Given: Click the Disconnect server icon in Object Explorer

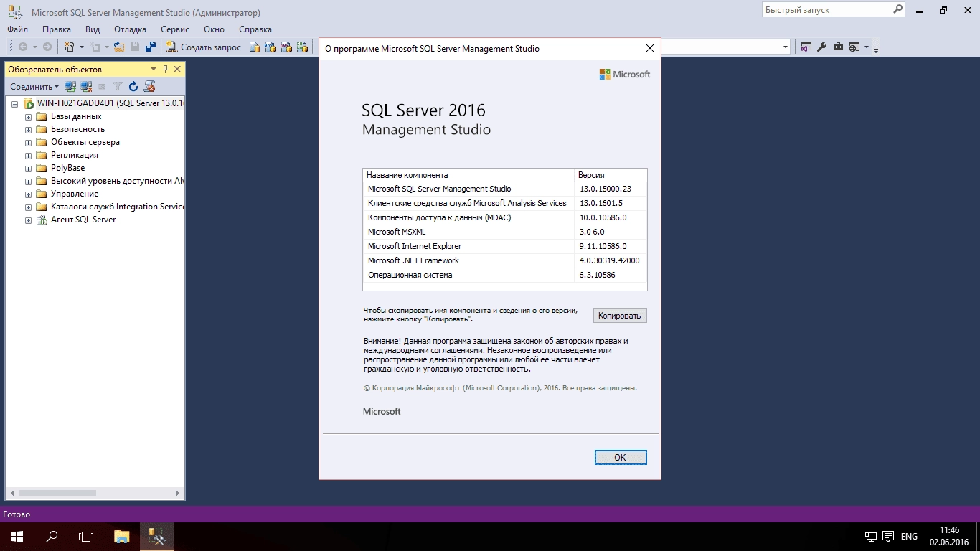Looking at the screenshot, I should [x=86, y=86].
